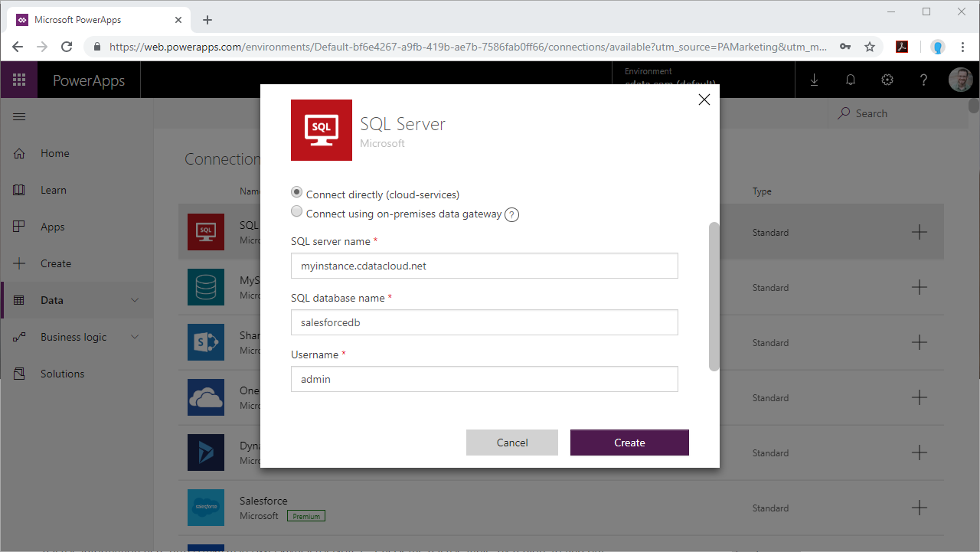The height and width of the screenshot is (552, 980).
Task: Click the browser back arrow
Action: (18, 47)
